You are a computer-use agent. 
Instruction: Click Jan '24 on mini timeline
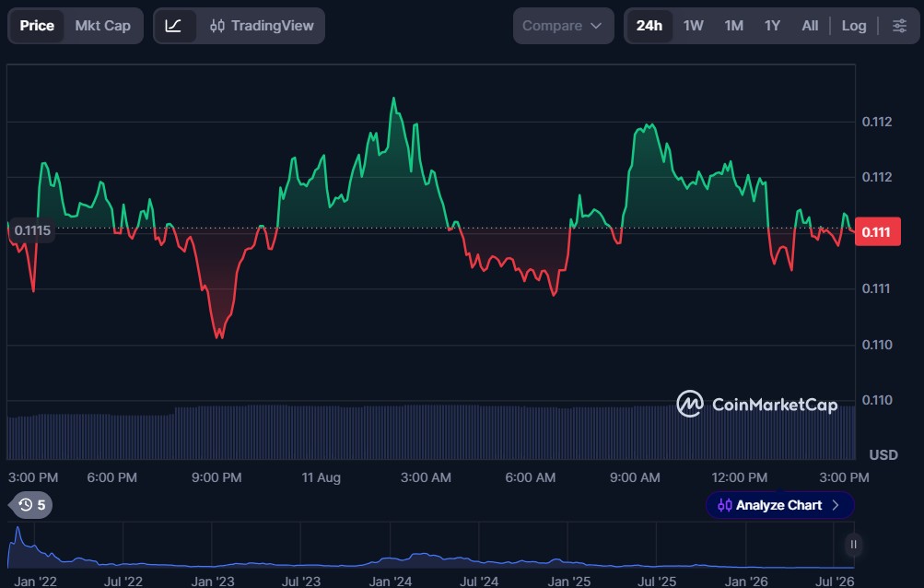coord(390,582)
